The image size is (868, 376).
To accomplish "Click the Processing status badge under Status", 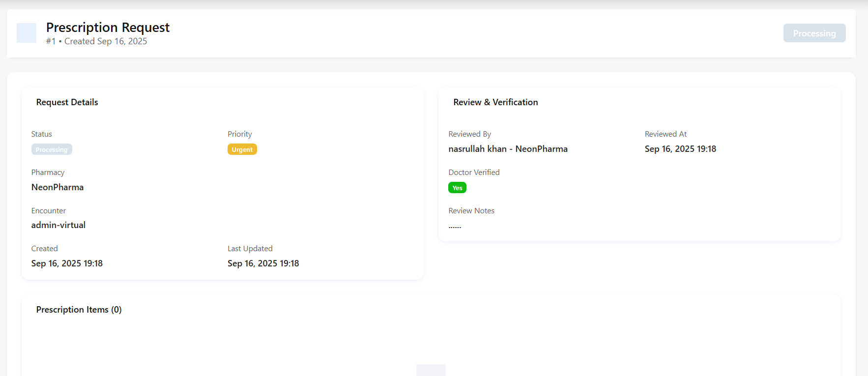I will pos(52,149).
